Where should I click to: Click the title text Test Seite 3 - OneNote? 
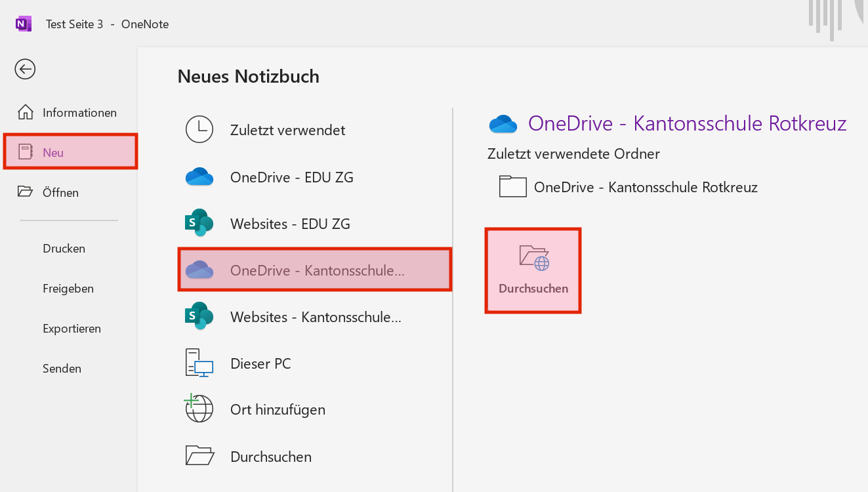click(108, 24)
